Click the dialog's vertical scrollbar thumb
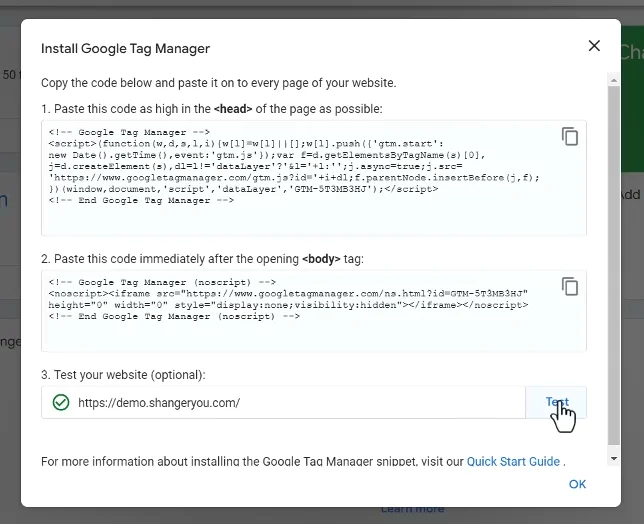 [x=614, y=265]
